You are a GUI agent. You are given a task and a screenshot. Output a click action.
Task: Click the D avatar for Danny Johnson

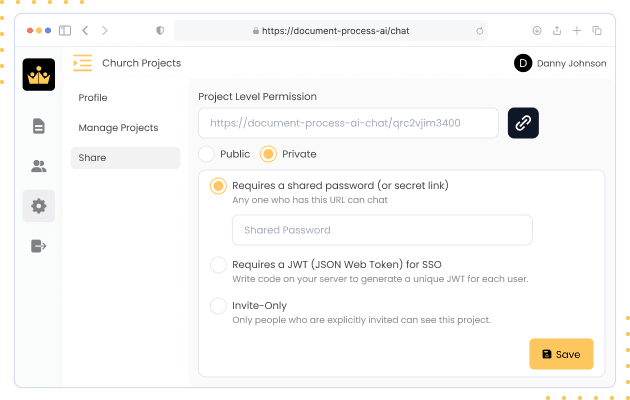pos(523,63)
